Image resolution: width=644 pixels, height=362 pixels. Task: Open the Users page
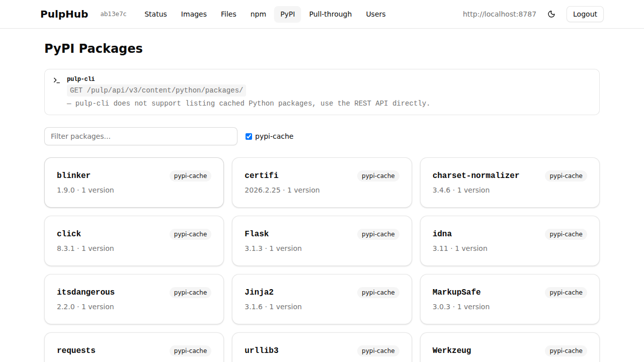coord(376,14)
